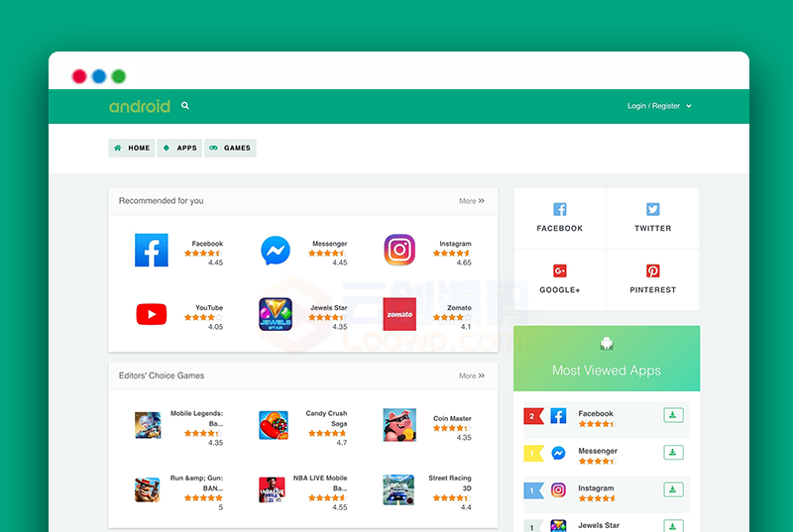The width and height of the screenshot is (793, 532).
Task: Click the red window dot
Action: 79,76
